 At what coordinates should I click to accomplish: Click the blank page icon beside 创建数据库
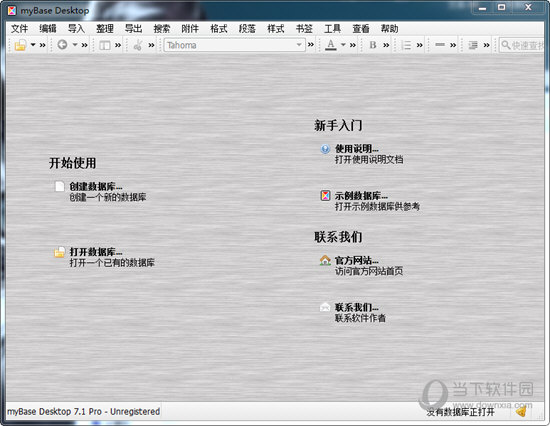point(60,186)
